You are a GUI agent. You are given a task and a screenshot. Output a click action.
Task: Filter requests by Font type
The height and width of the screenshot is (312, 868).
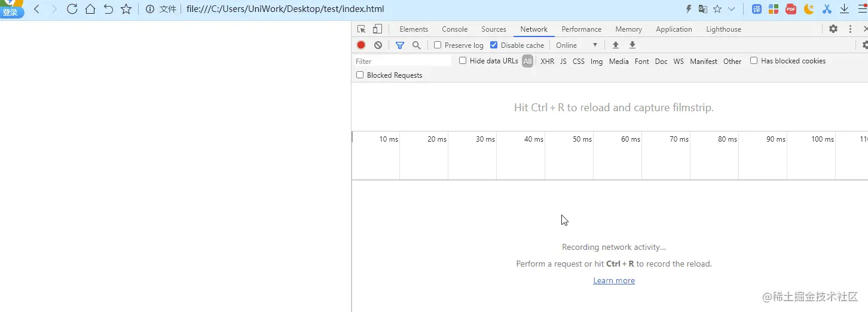pyautogui.click(x=642, y=61)
